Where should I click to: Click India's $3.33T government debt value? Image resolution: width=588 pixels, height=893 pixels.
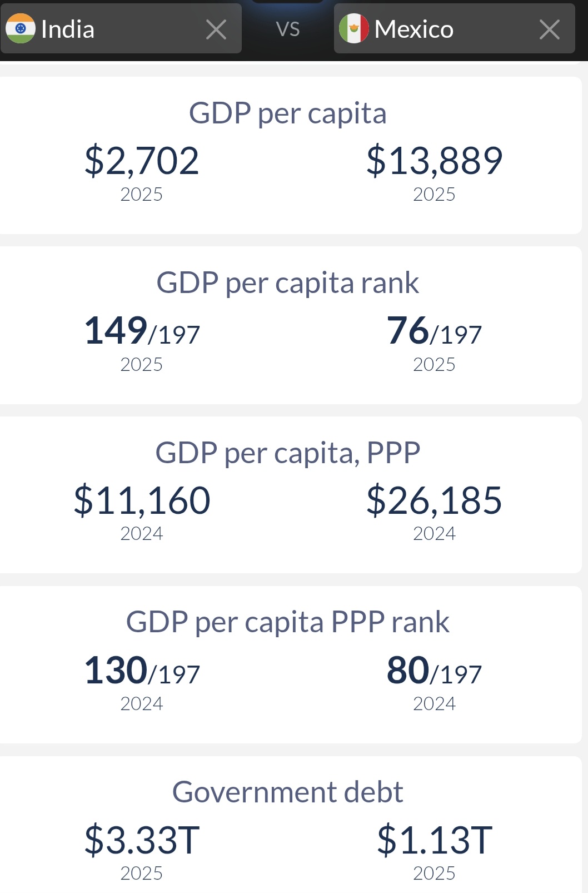pyautogui.click(x=142, y=840)
